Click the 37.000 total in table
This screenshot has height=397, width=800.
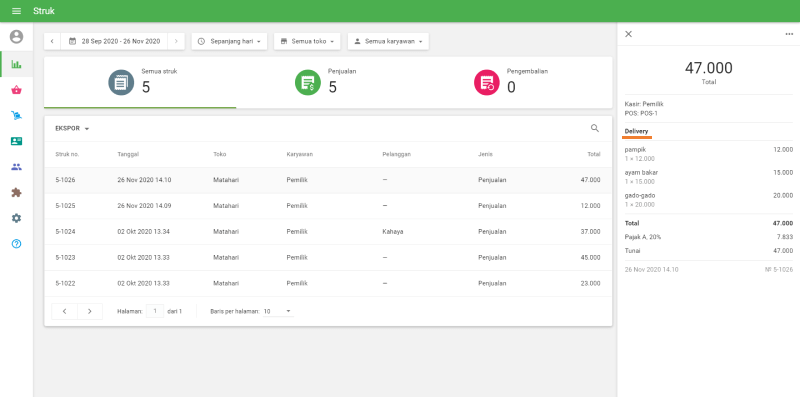pyautogui.click(x=591, y=232)
